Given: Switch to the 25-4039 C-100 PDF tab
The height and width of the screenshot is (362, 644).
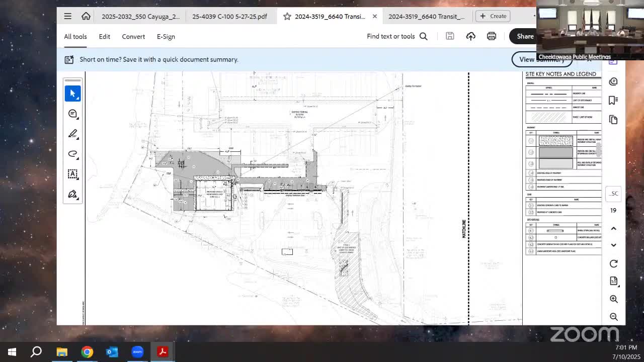Looking at the screenshot, I should (x=229, y=16).
